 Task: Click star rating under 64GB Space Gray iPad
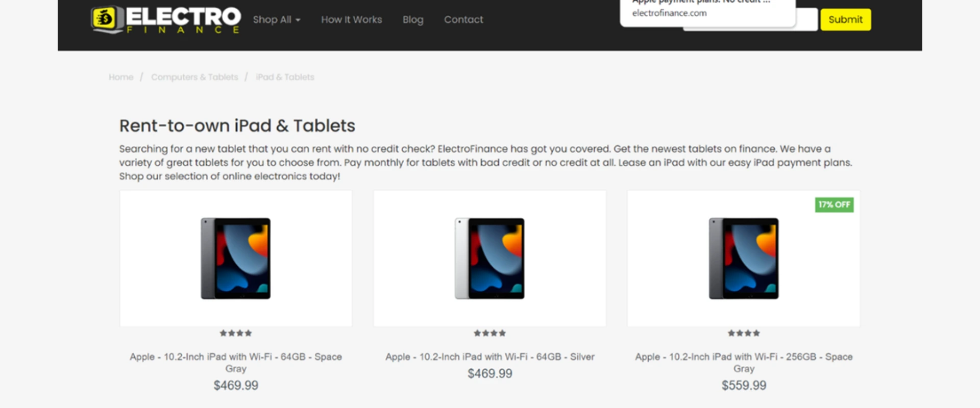point(236,333)
